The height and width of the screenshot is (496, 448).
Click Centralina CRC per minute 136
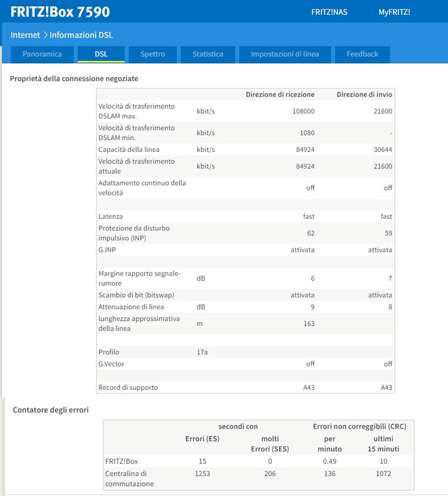(x=330, y=474)
